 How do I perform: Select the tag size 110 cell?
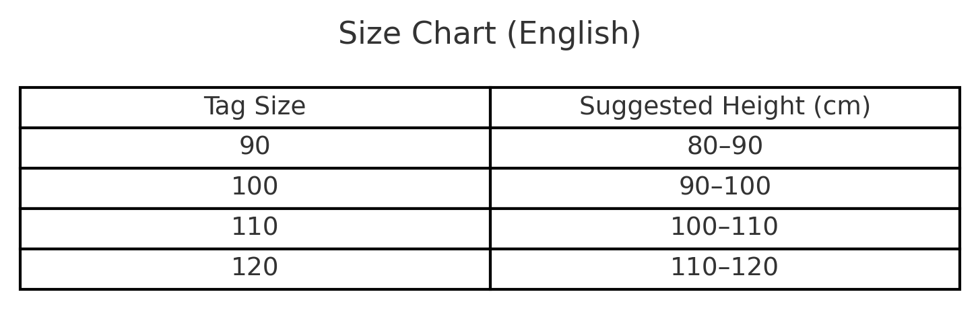(x=255, y=227)
